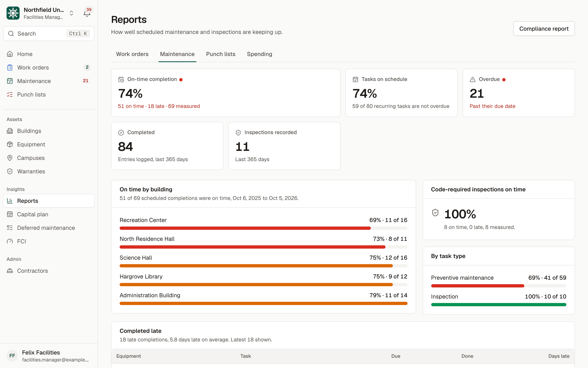Click the Inspection green progress bar
This screenshot has height=368, width=588.
(x=499, y=304)
